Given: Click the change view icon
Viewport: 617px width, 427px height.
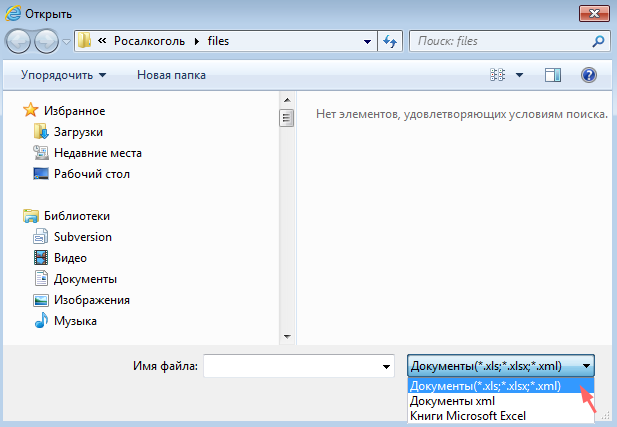Looking at the screenshot, I should (x=498, y=75).
